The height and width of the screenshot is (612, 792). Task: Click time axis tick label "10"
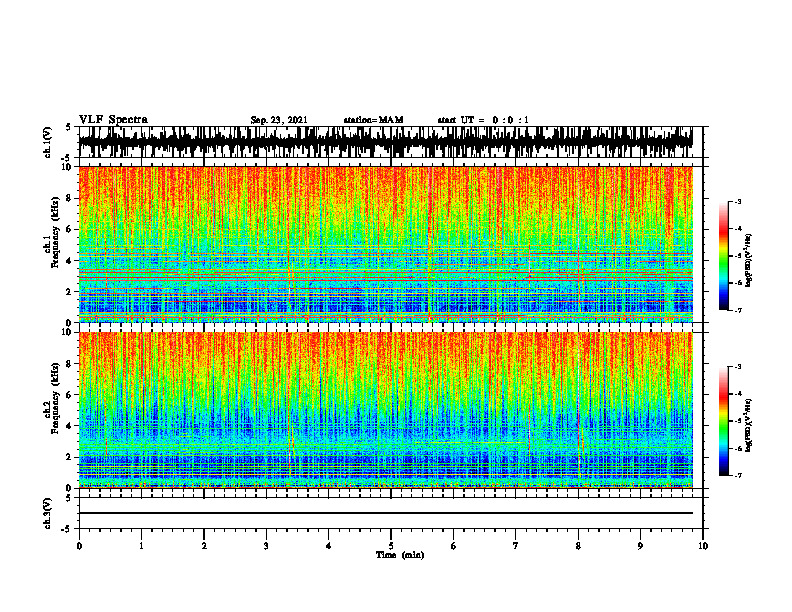click(703, 546)
